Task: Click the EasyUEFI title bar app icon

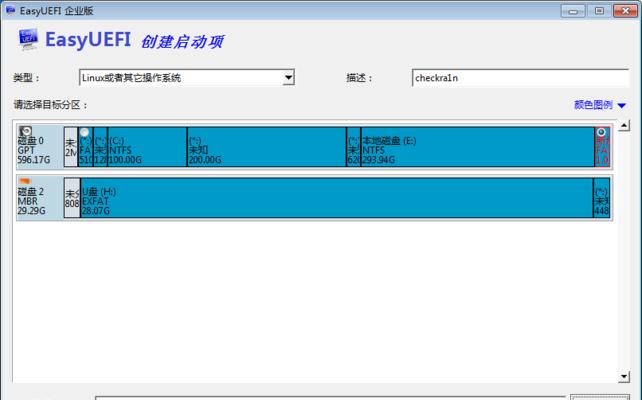Action: coord(10,10)
